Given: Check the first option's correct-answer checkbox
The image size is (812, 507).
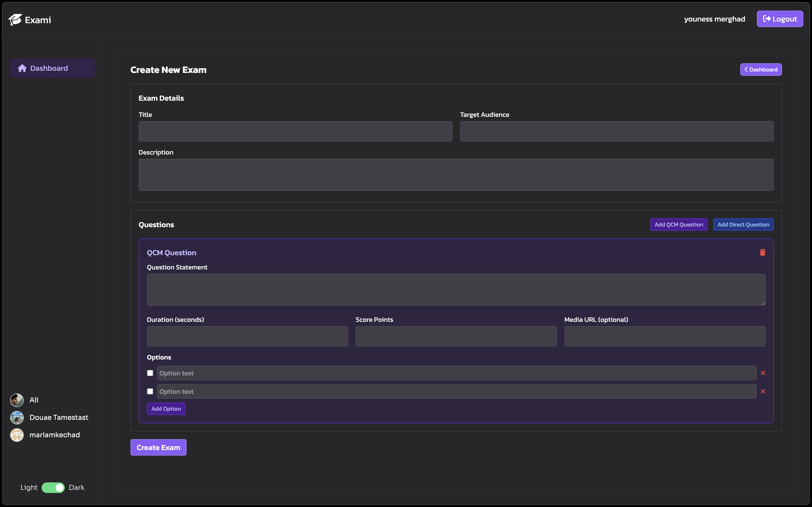Looking at the screenshot, I should (150, 373).
